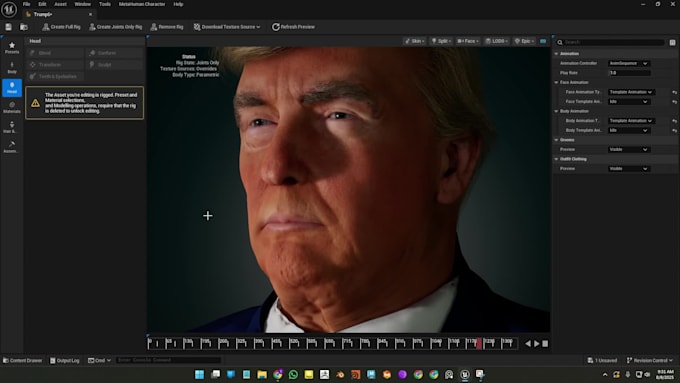Open the LOD0 viewport dropdown
The width and height of the screenshot is (680, 383).
coord(497,41)
